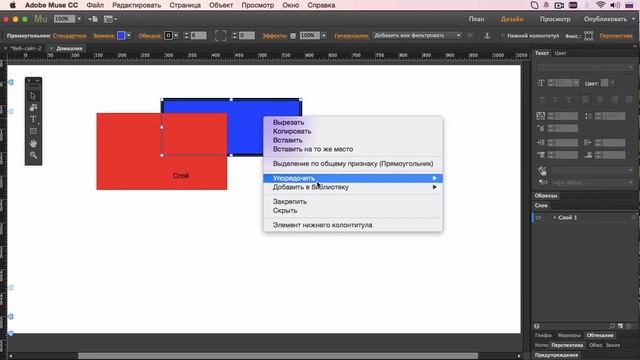
Task: Click the line height icon in Text panel
Action: pos(588,116)
